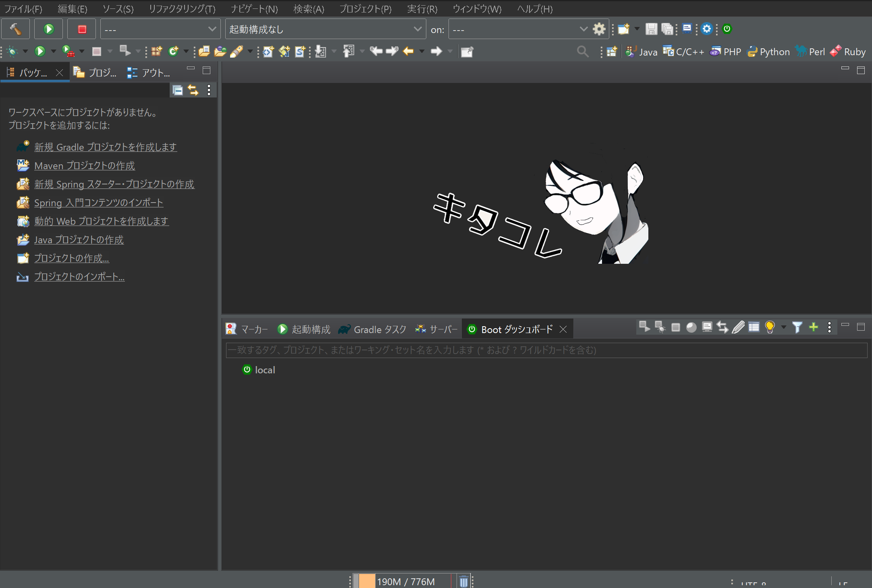Viewport: 872px width, 588px height.
Task: Save the current editor with the save icon
Action: tap(651, 29)
